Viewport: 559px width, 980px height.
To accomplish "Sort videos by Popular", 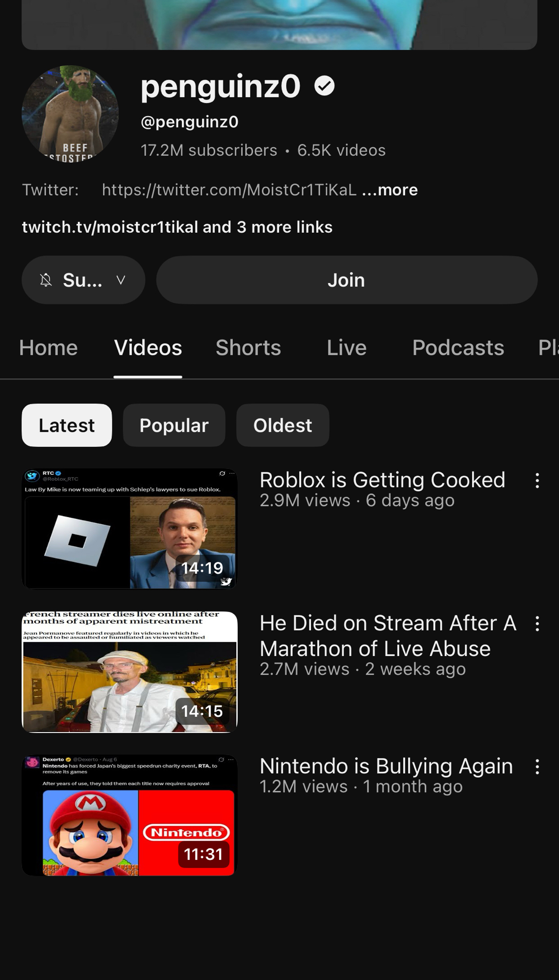I will point(174,425).
